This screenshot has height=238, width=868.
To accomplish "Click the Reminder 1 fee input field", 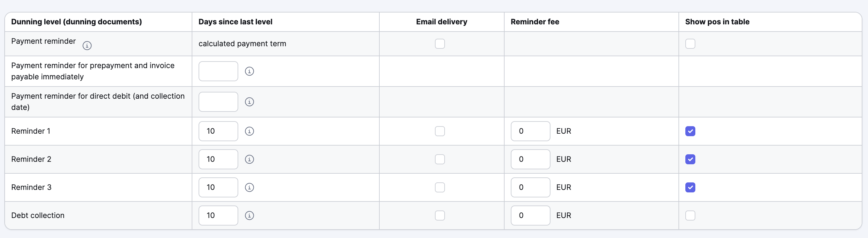I will point(530,131).
